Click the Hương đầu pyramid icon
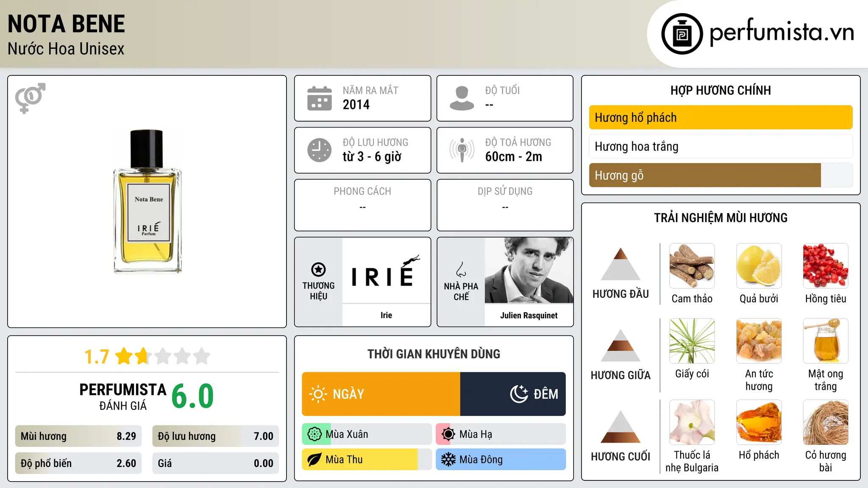 (x=620, y=264)
